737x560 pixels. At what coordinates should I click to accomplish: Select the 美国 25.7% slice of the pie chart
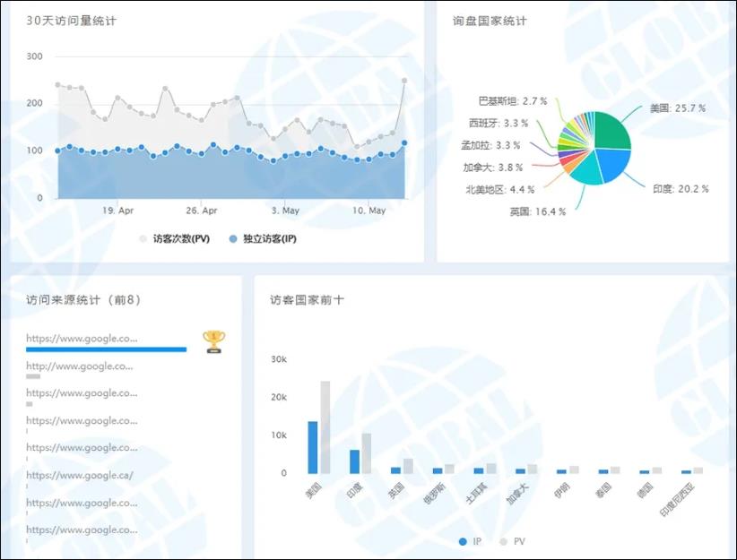[x=610, y=130]
